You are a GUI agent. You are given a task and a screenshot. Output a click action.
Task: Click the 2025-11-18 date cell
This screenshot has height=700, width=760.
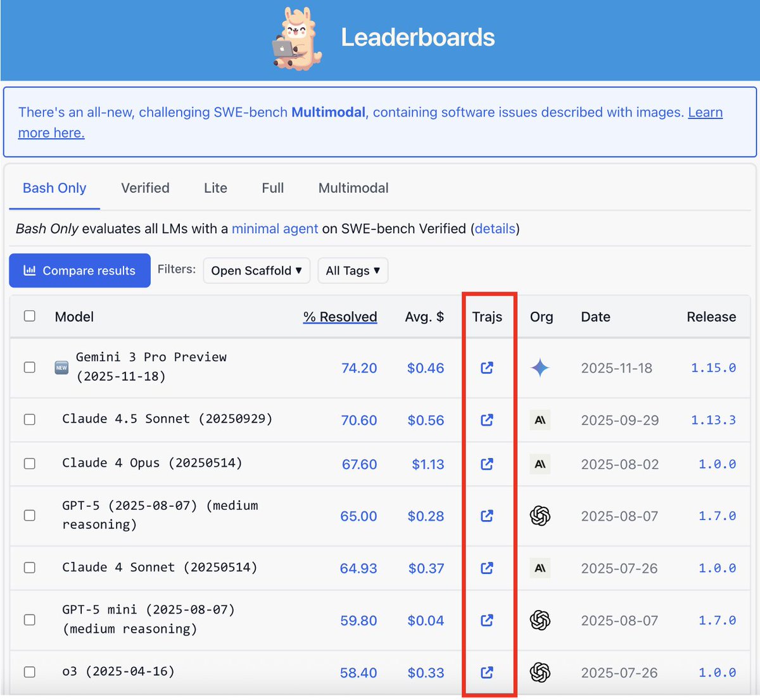point(616,368)
